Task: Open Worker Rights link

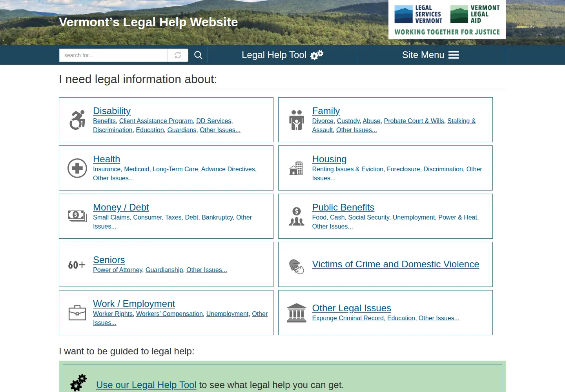Action: coord(113,314)
